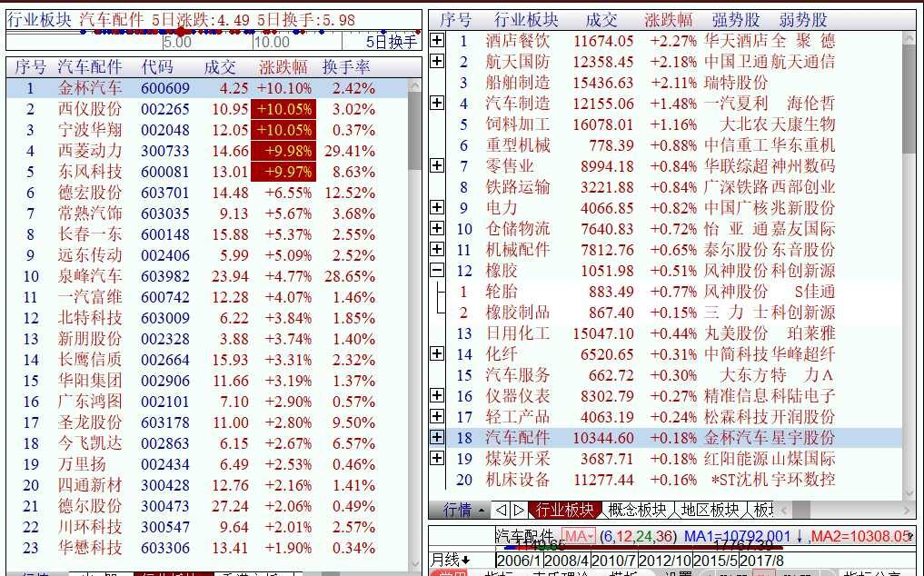Sort sectors by the 强势股 column header

[x=736, y=20]
